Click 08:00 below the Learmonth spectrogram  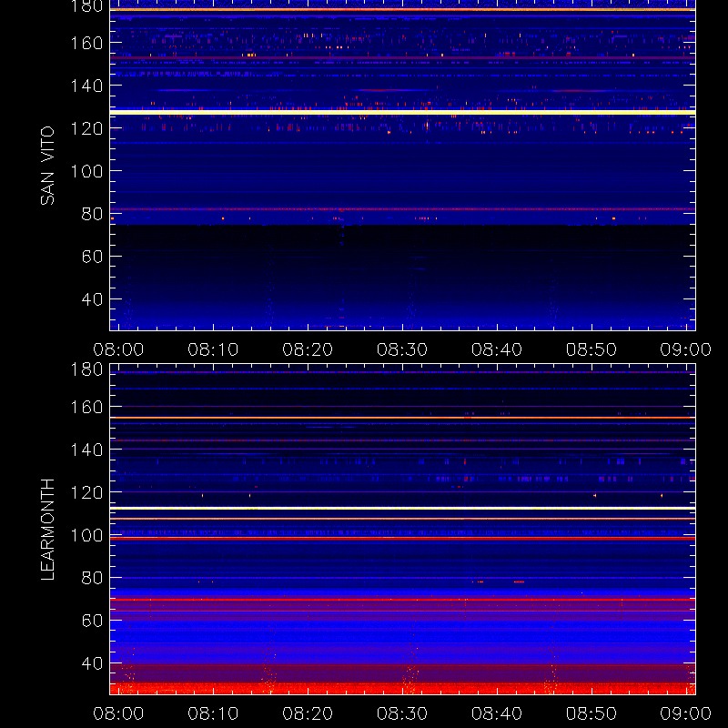point(118,713)
